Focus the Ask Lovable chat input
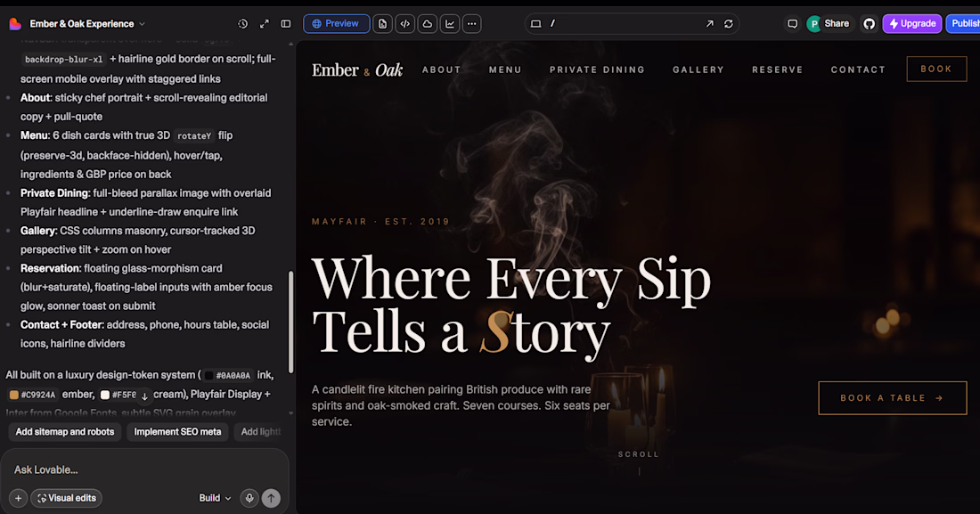This screenshot has height=514, width=980. [x=145, y=469]
